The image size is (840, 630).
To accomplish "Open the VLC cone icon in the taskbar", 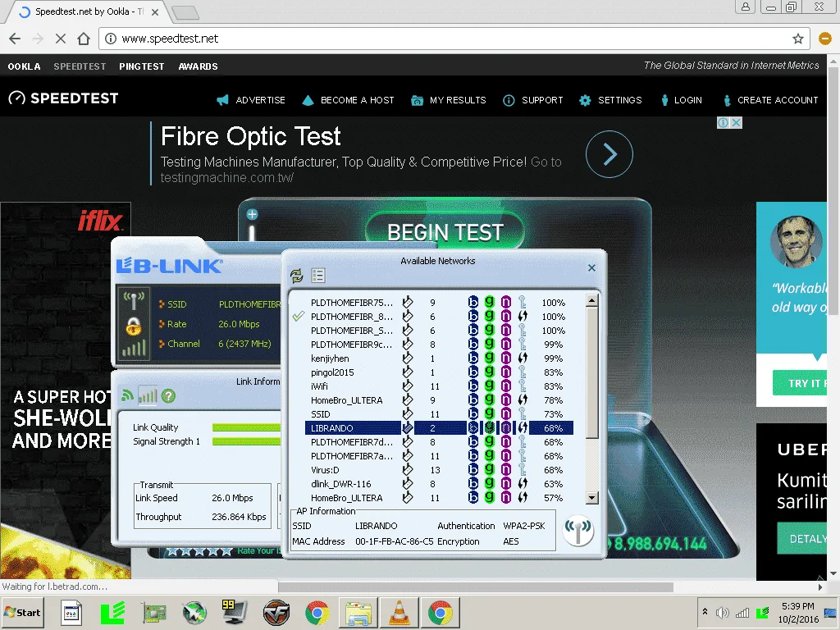I will [x=399, y=612].
